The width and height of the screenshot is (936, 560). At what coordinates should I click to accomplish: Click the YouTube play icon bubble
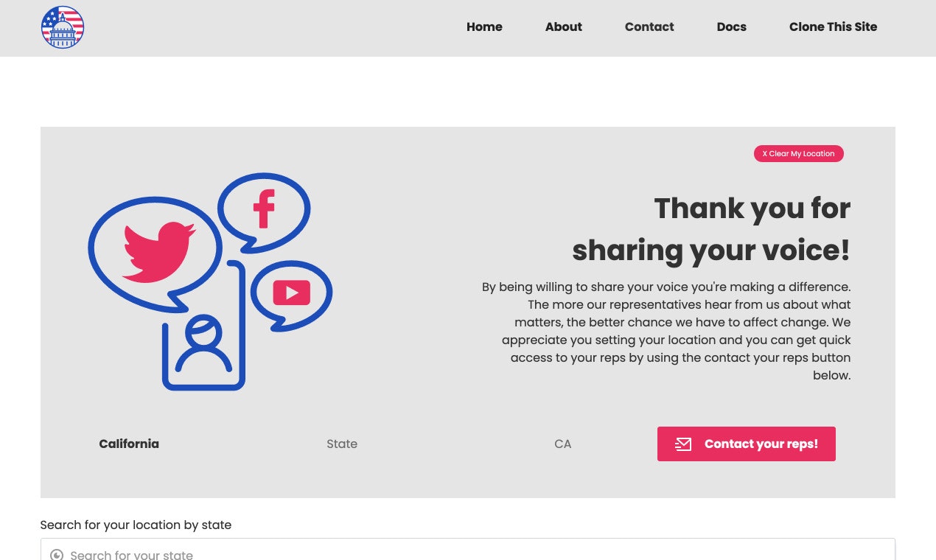tap(291, 293)
